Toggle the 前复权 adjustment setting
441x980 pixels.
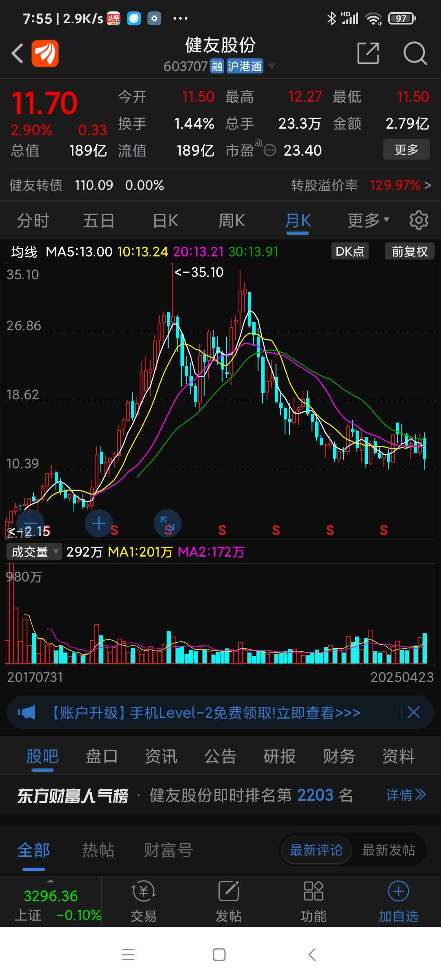tap(410, 251)
